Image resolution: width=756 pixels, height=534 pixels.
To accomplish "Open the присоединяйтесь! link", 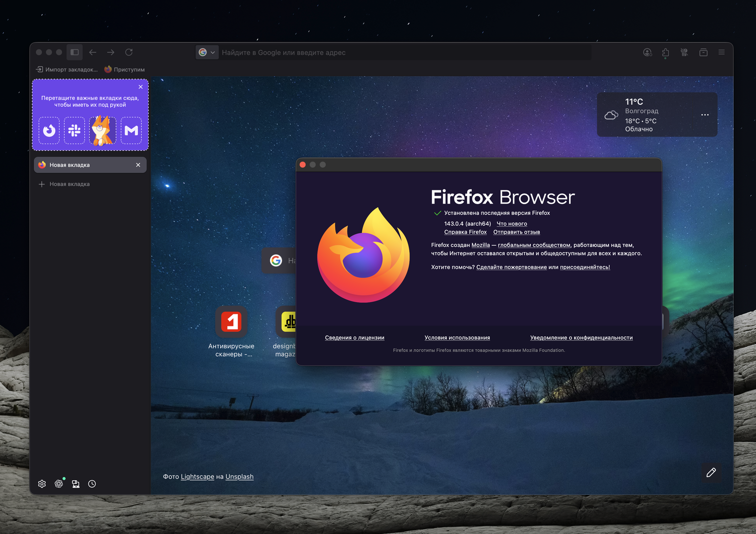I will point(585,268).
